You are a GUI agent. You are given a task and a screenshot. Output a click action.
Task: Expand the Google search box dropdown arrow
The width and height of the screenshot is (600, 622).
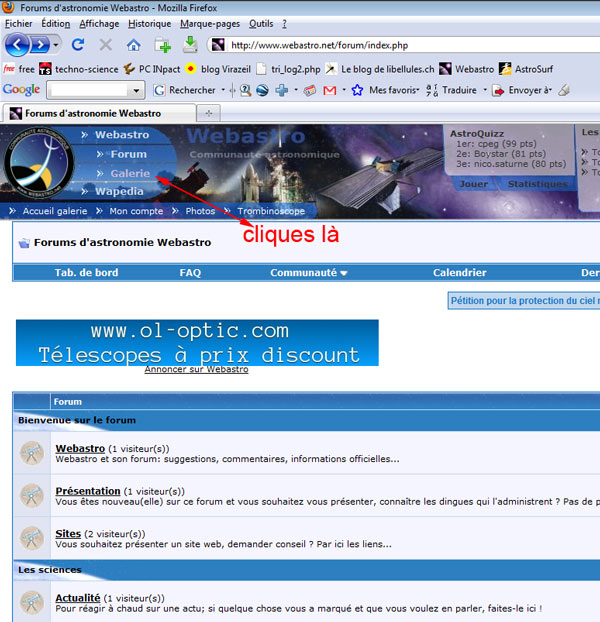click(x=136, y=90)
